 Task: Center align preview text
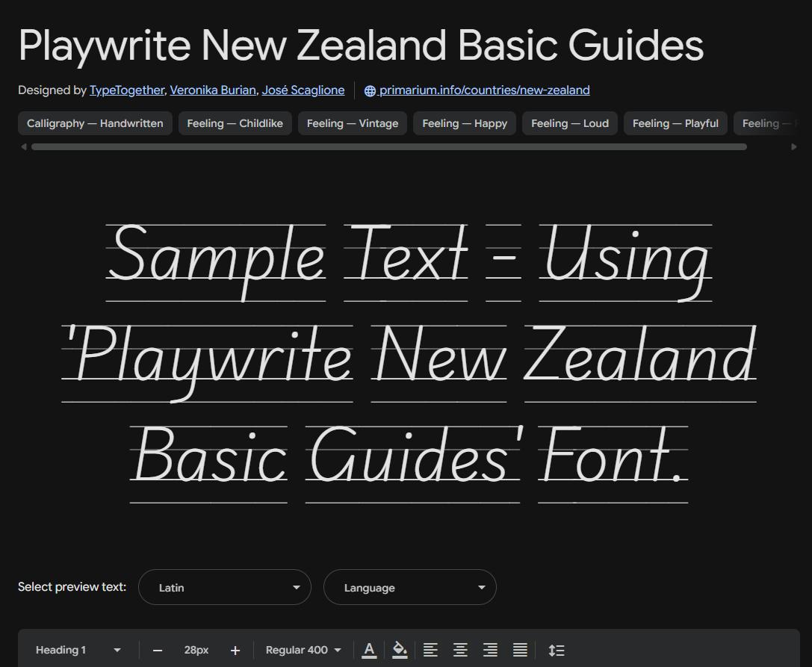460,650
